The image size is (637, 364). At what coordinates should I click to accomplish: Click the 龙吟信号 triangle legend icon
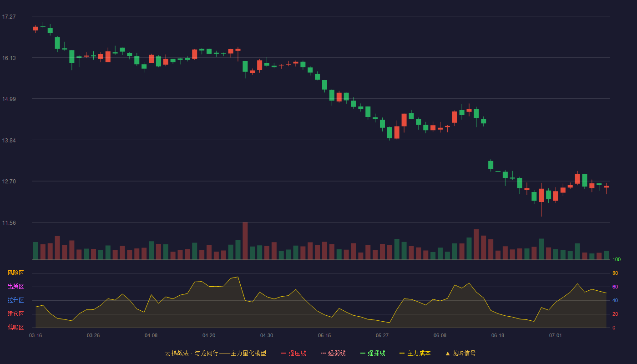point(448,353)
